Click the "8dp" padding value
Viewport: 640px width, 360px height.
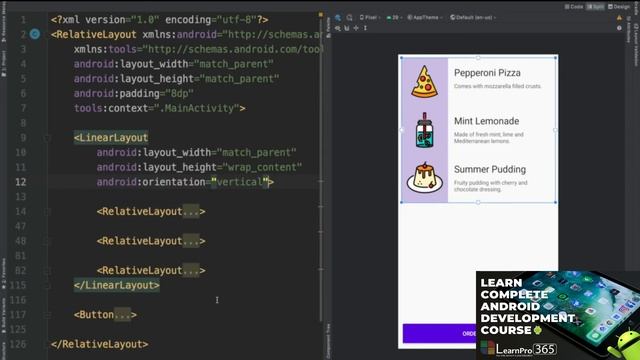tap(179, 93)
